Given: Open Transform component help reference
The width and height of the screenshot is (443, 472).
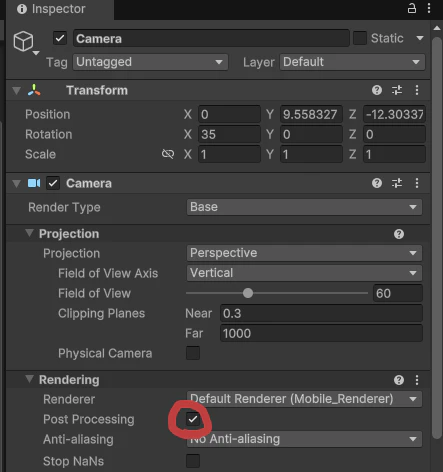Looking at the screenshot, I should point(377,90).
